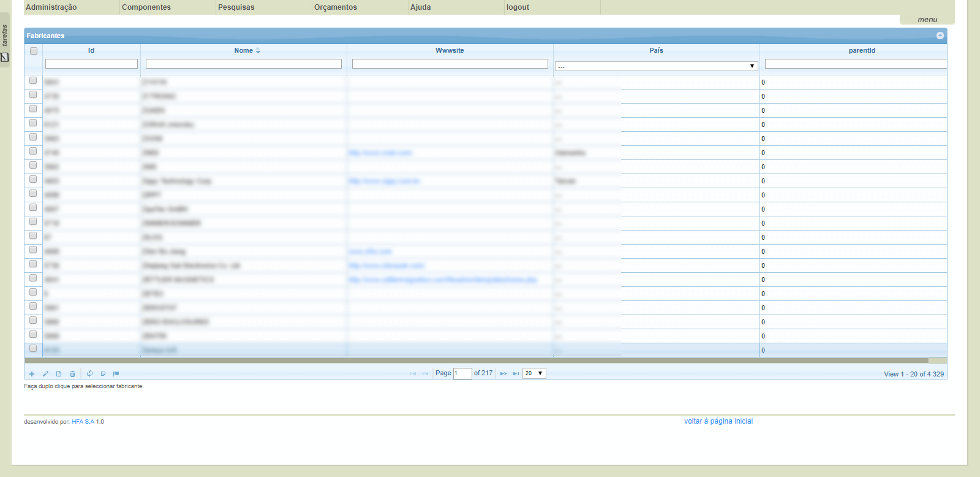980x477 pixels.
Task: Click the Fabricantes panel title
Action: [45, 36]
